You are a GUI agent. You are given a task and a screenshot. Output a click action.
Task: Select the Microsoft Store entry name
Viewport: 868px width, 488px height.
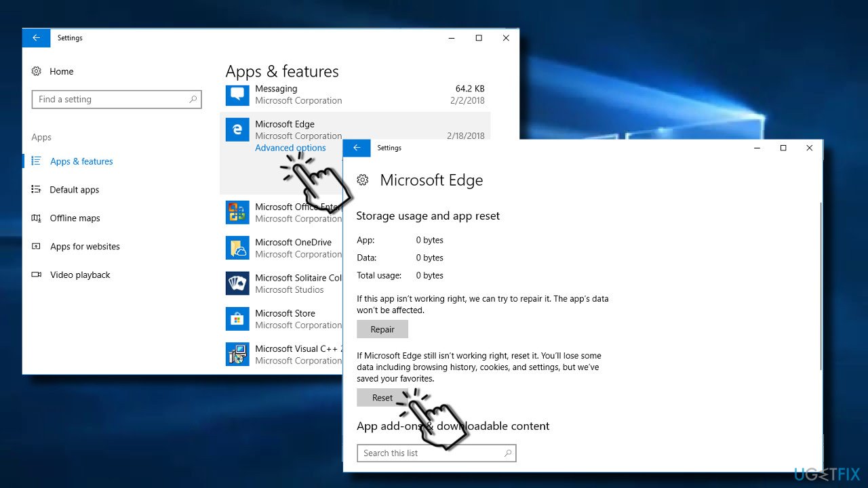coord(285,313)
